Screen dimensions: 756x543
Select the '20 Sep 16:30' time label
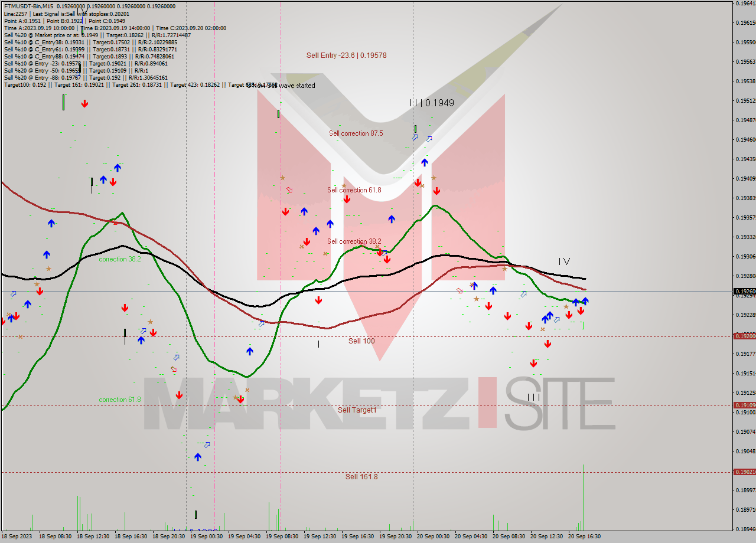[584, 537]
